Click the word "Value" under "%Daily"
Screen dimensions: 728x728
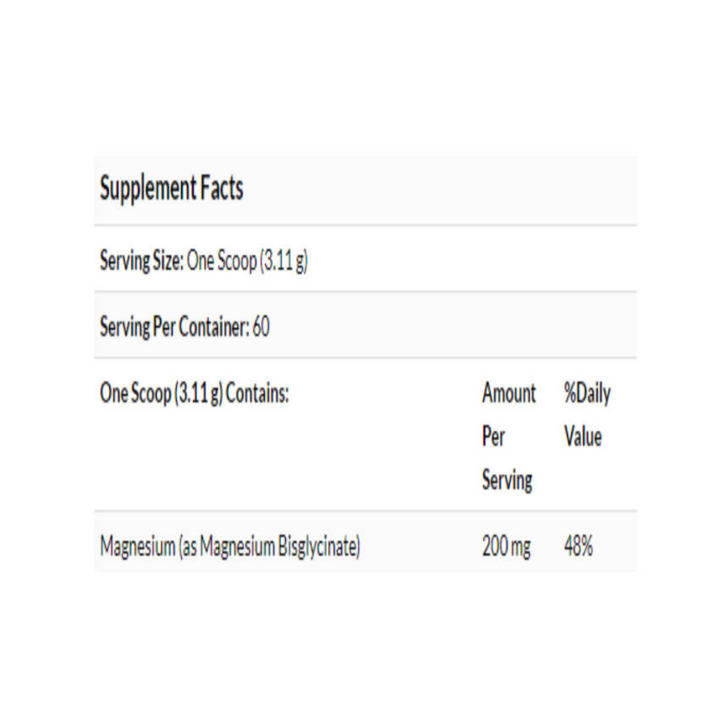[582, 437]
